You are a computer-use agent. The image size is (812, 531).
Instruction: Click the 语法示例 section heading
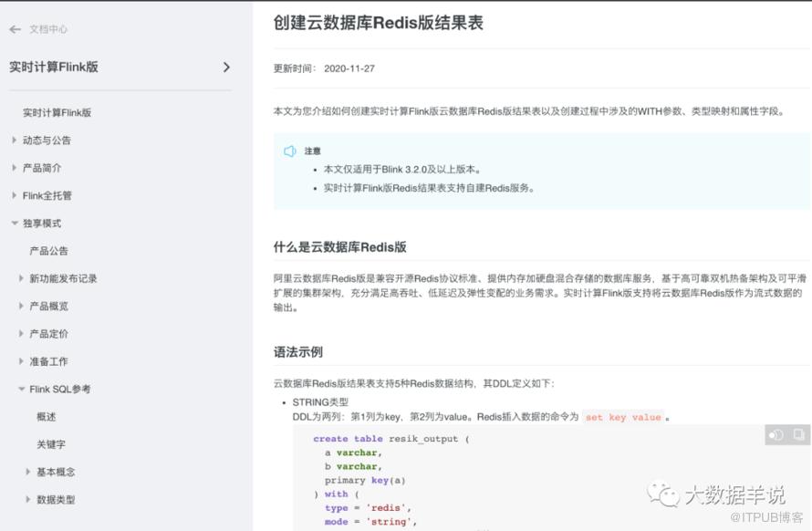coord(298,352)
